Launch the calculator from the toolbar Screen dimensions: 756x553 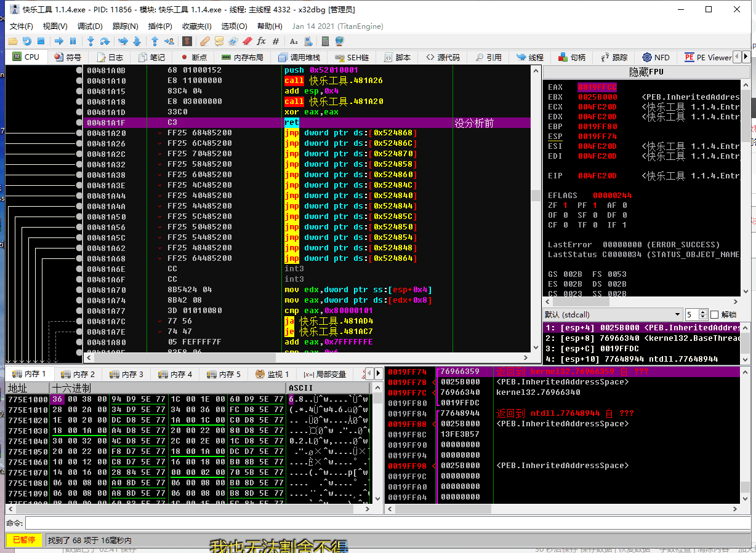[x=326, y=41]
